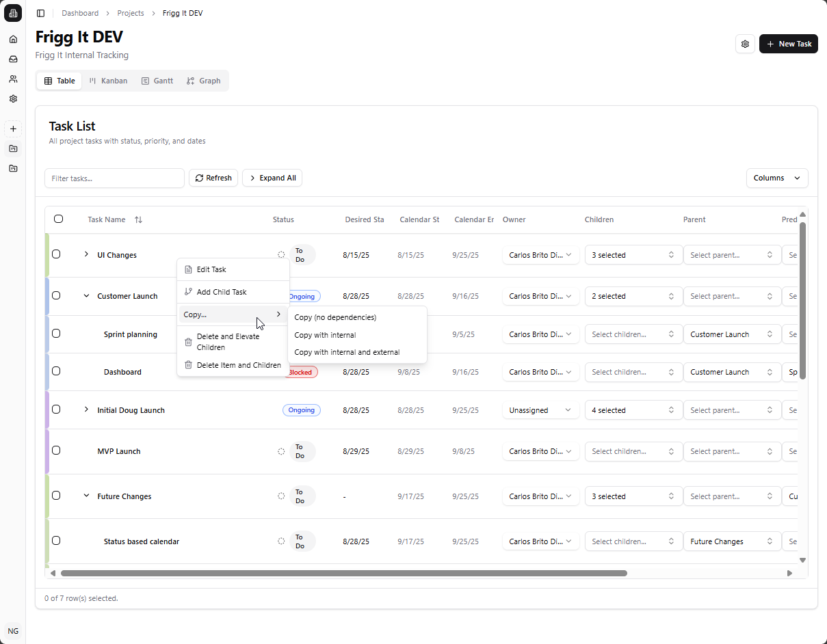
Task: Choose Edit Task from context menu
Action: (x=233, y=269)
